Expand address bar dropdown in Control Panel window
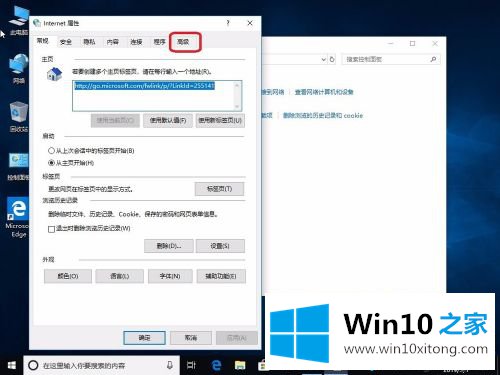Image resolution: width=500 pixels, height=375 pixels. [x=323, y=59]
